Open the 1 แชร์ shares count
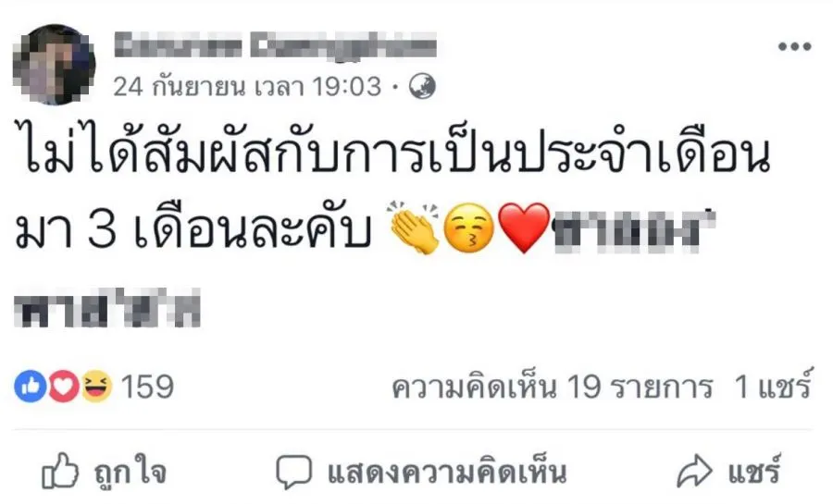Screen dimensions: 833x504 coord(774,384)
